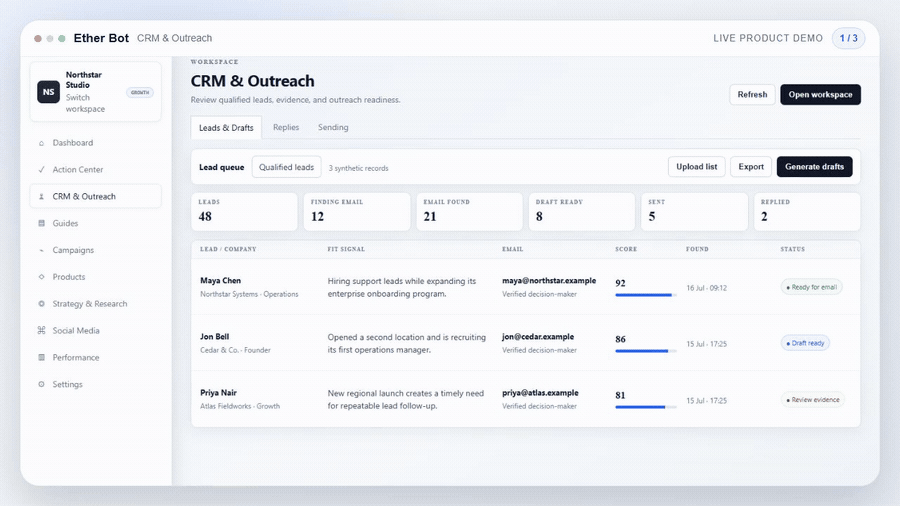Click the Sent 5 stat card
The image size is (900, 506).
[x=695, y=212]
